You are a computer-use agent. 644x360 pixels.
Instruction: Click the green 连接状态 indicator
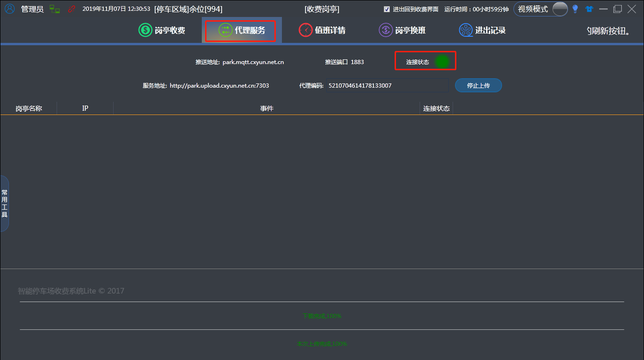442,61
